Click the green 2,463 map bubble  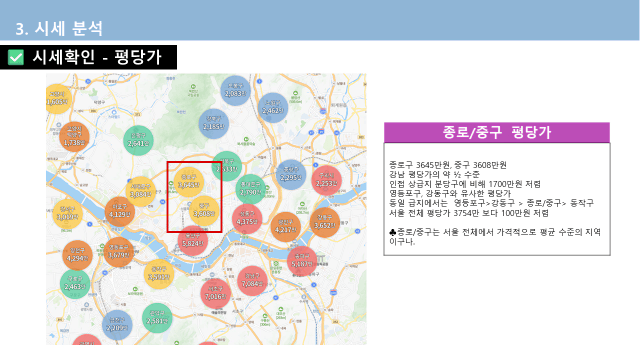[75, 284]
